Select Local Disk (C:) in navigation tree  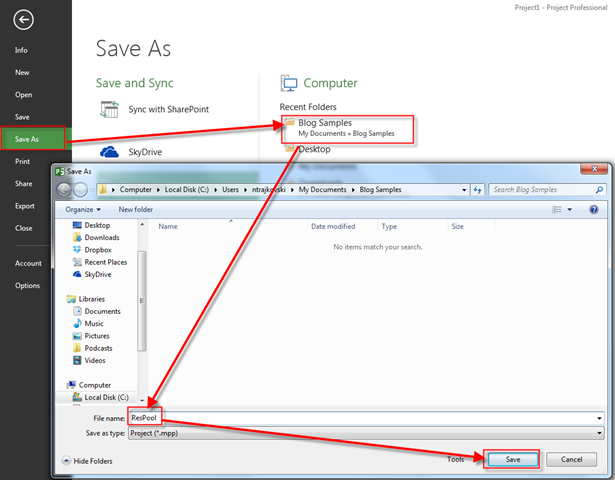pyautogui.click(x=106, y=397)
